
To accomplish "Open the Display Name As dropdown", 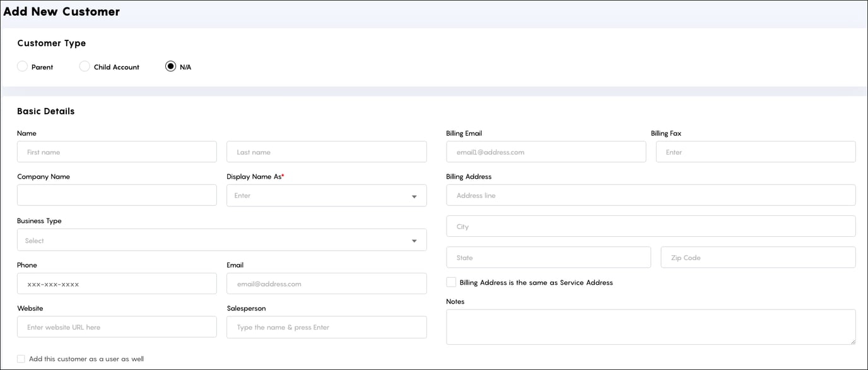I will pyautogui.click(x=327, y=196).
